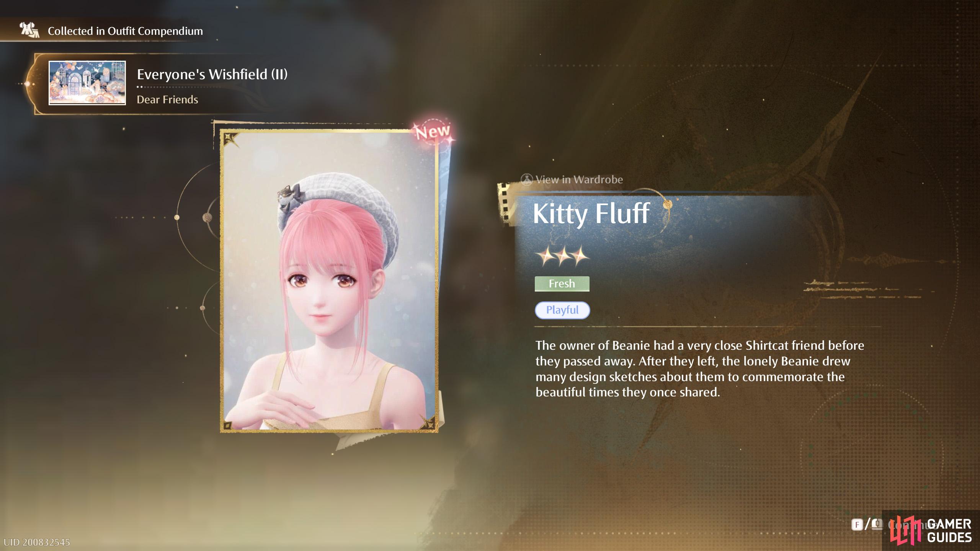Click the Gamer Guides logo
Viewport: 980px width, 551px height.
pyautogui.click(x=931, y=530)
